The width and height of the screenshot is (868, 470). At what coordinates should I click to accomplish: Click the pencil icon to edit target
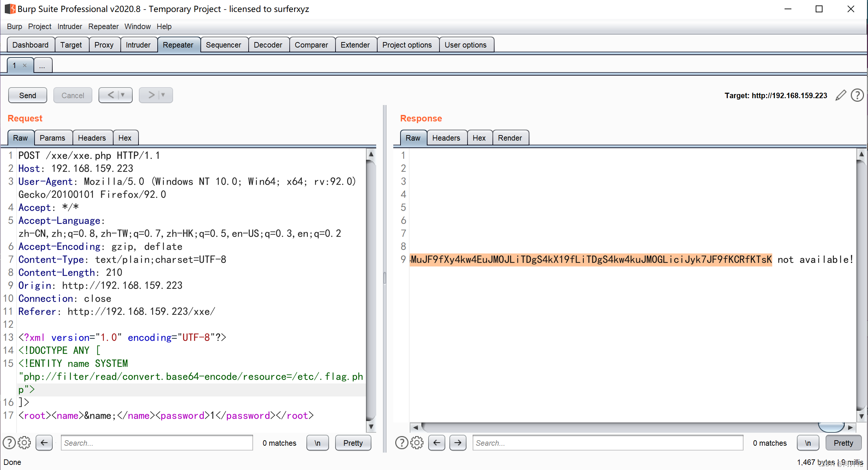tap(841, 95)
